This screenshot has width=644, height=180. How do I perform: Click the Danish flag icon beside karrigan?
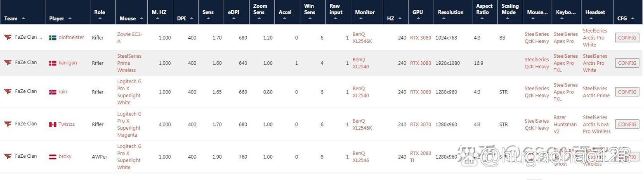tap(53, 63)
